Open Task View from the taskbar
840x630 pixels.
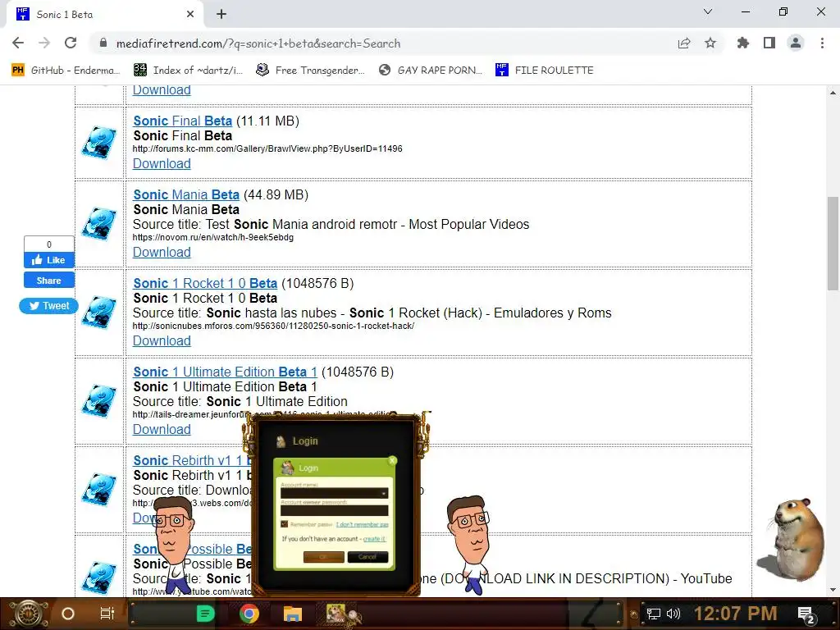[x=107, y=614]
